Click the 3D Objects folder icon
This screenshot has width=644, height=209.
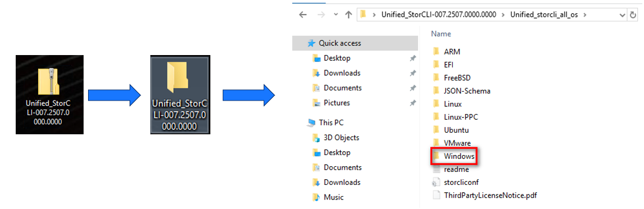tap(316, 138)
